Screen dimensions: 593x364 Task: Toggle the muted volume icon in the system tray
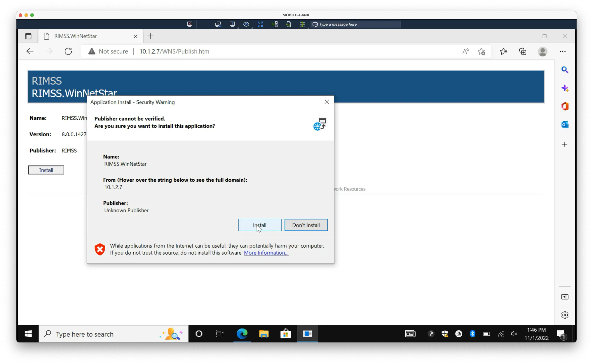coord(514,334)
